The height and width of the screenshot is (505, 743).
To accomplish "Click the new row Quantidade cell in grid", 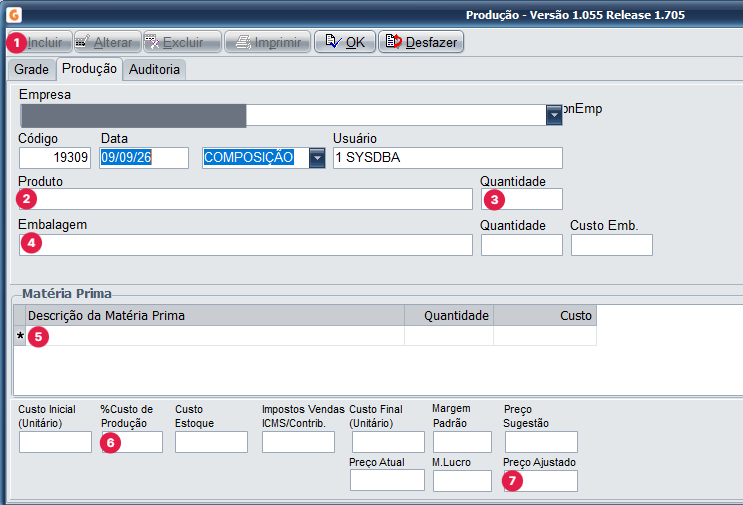I will pos(449,336).
